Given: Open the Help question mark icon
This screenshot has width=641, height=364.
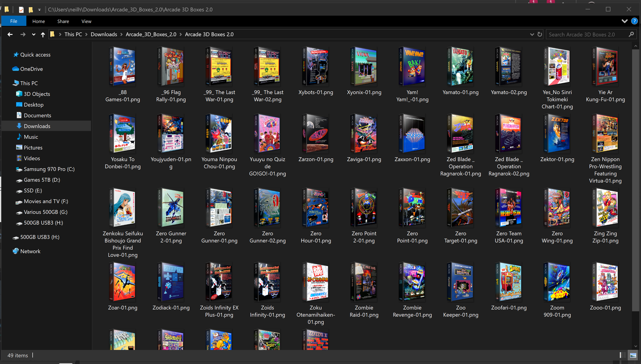Looking at the screenshot, I should pos(634,21).
